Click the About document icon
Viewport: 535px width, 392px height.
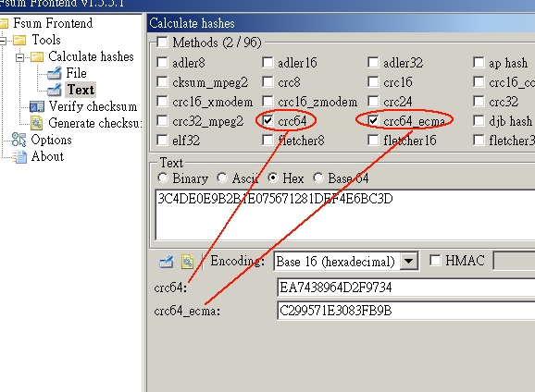(20, 156)
